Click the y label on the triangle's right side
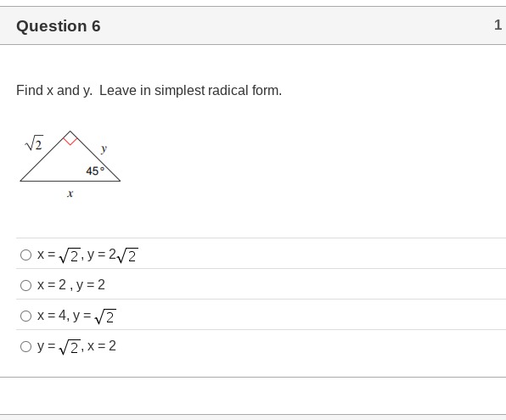Image resolution: width=506 pixels, height=420 pixels. (104, 149)
